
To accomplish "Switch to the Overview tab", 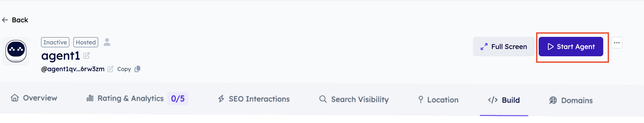I will (34, 98).
